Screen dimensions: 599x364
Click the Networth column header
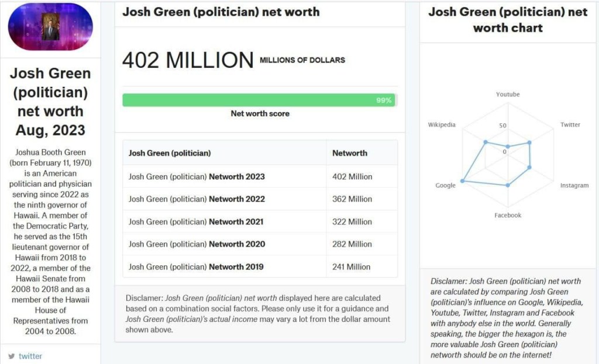pyautogui.click(x=350, y=153)
